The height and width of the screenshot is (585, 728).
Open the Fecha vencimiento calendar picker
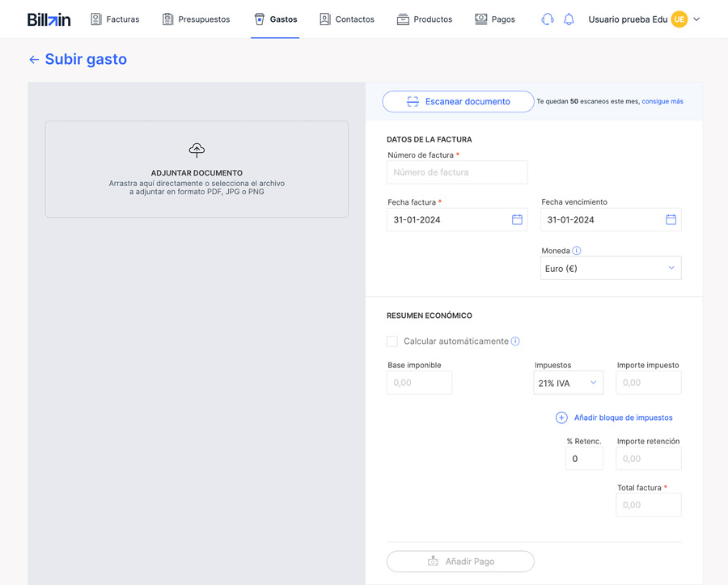pos(671,219)
